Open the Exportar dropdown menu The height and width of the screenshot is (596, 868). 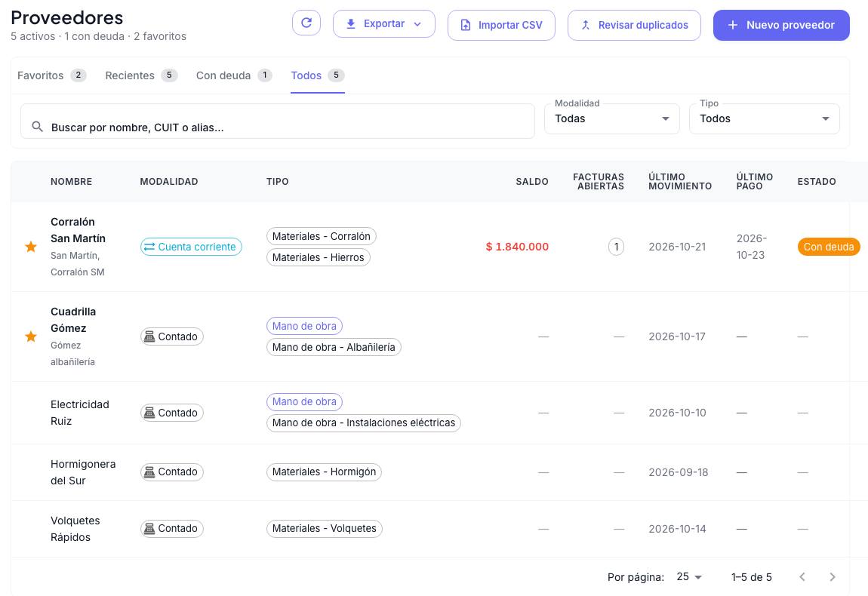click(383, 24)
